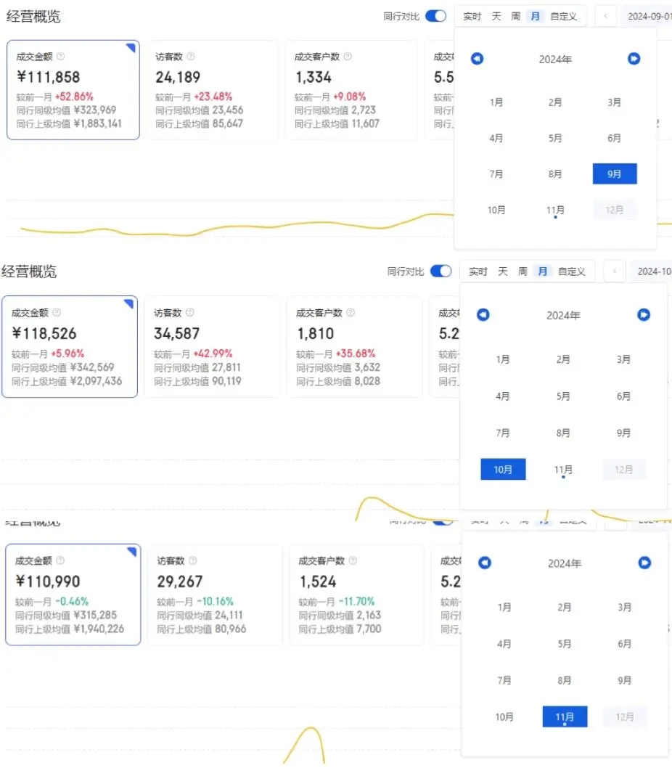Pick 9月 in calendar with 10月 highlighted
Viewport: 672px width, 784px height.
[x=623, y=433]
